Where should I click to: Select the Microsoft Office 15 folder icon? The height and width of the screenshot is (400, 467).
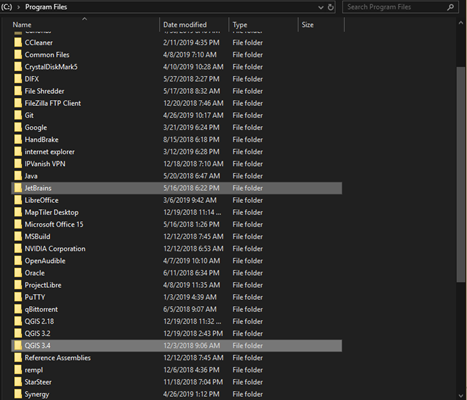18,224
